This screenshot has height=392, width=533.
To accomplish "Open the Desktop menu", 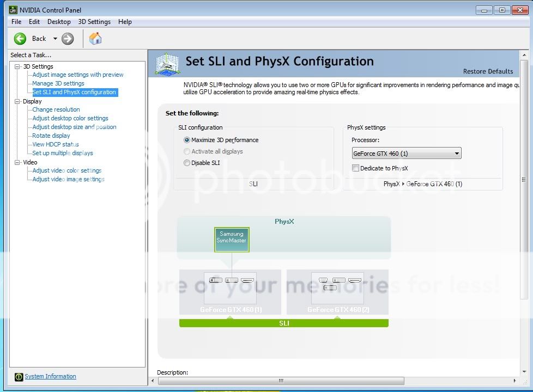I will point(59,22).
